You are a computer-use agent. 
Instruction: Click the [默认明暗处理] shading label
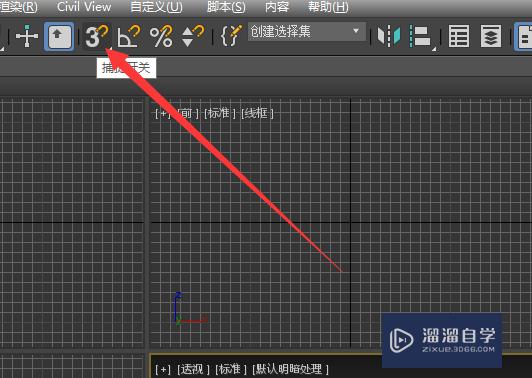click(x=291, y=369)
